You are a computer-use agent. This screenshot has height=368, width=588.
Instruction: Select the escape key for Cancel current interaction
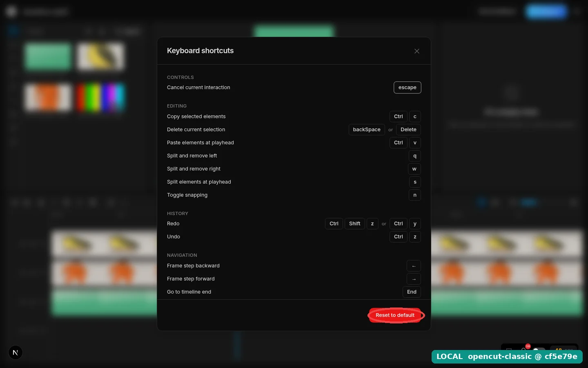pyautogui.click(x=408, y=88)
